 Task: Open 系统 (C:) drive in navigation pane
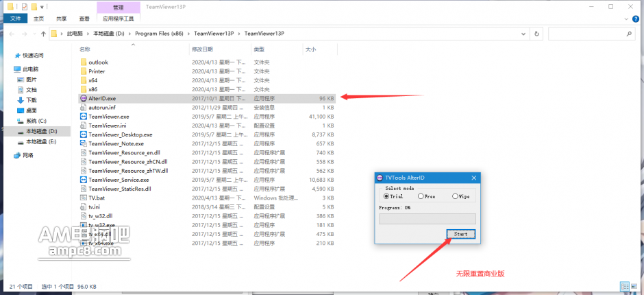coord(36,121)
